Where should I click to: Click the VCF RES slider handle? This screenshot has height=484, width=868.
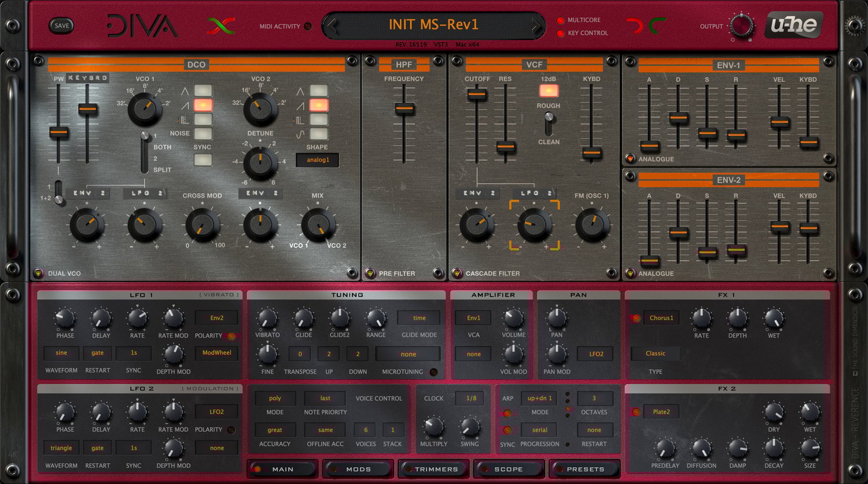tap(506, 147)
